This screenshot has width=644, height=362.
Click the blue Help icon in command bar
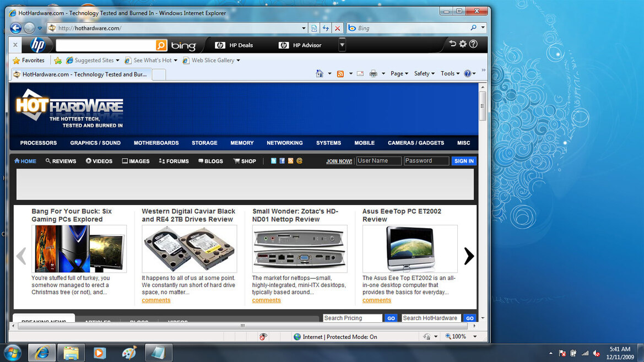pos(467,73)
